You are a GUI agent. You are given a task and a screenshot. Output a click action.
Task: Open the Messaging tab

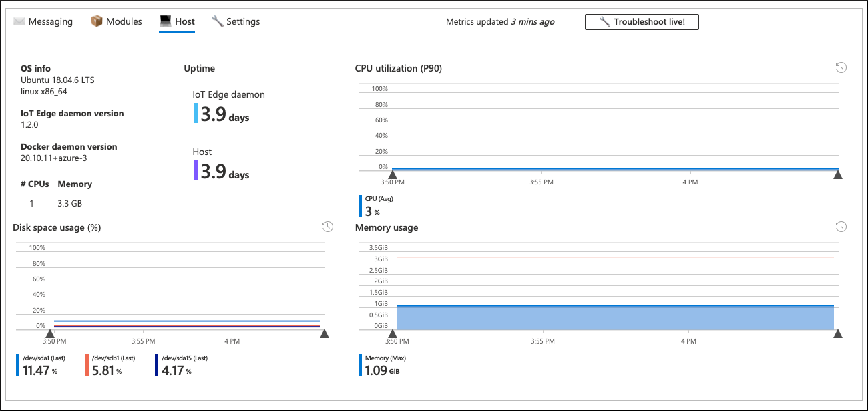tap(50, 21)
